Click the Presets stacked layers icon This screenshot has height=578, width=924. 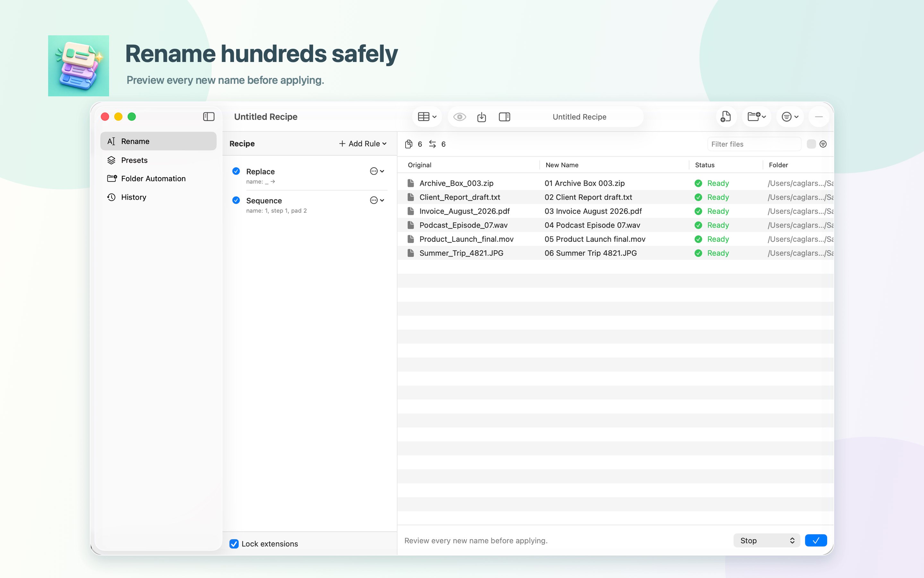[x=111, y=160]
